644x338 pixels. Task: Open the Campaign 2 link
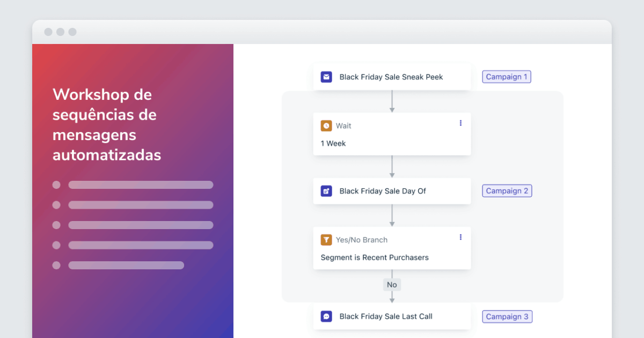(x=507, y=190)
